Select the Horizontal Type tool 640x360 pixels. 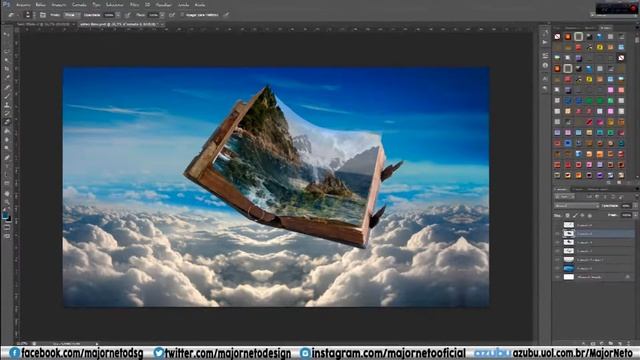[x=7, y=166]
